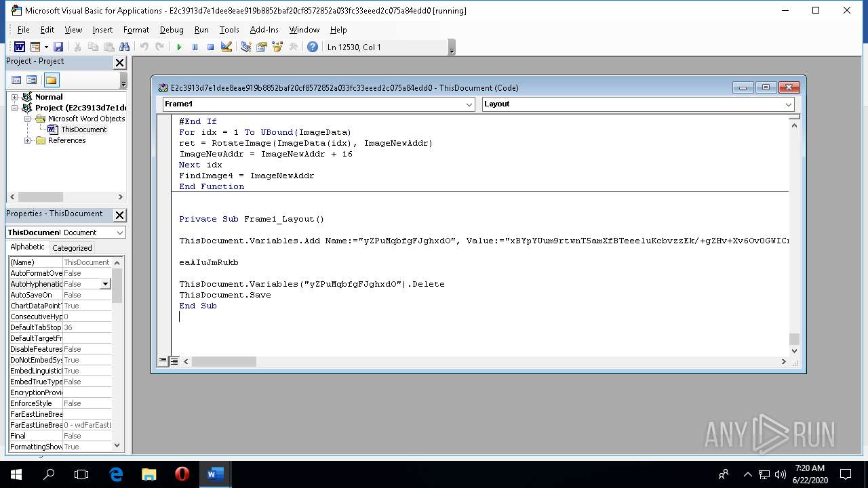This screenshot has height=488, width=868.
Task: Collapse the Project (E2c3913d7e1d...) node
Action: 14,108
